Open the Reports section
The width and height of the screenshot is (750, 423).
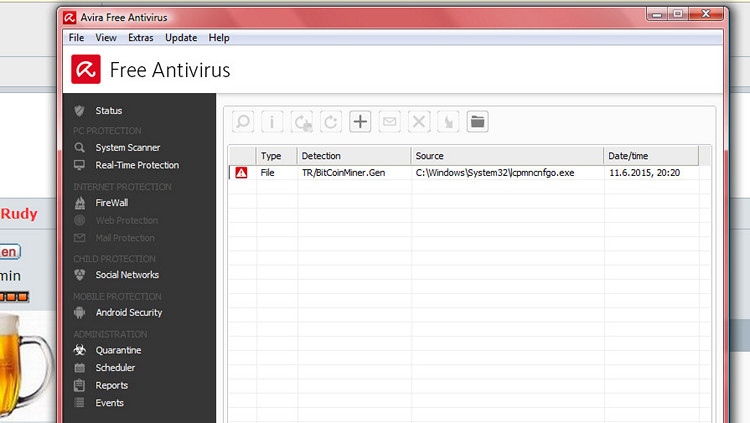coord(111,385)
